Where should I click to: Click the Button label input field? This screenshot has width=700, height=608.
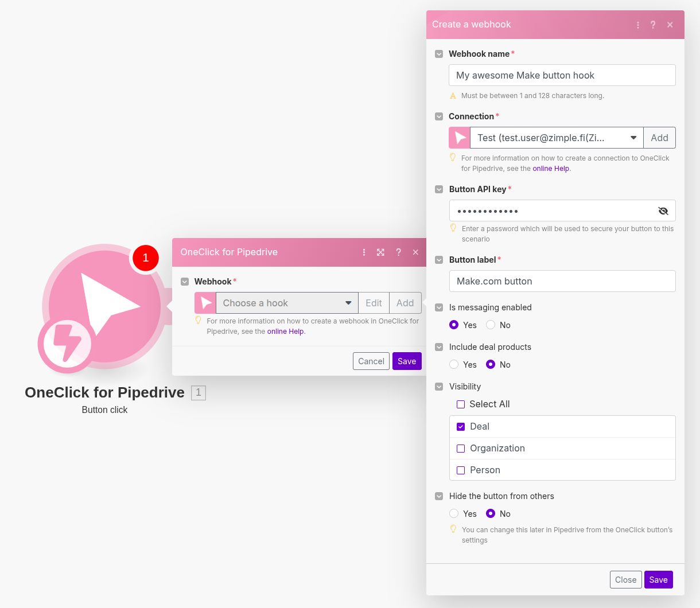click(562, 281)
